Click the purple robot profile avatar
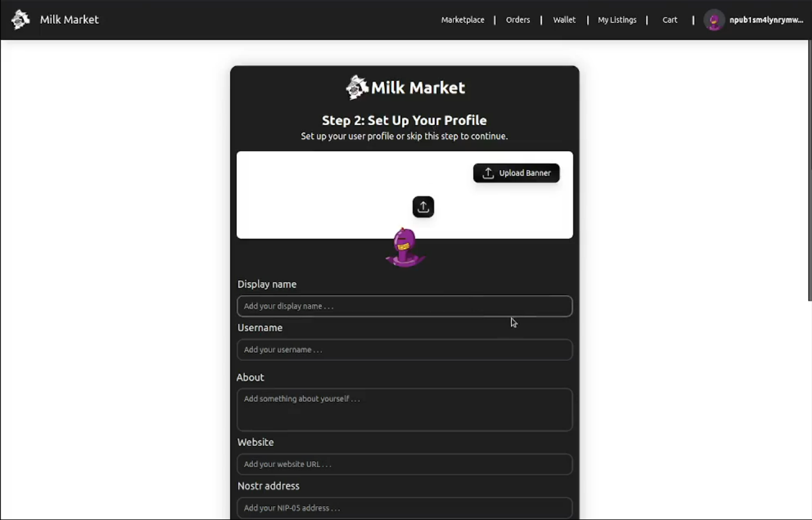Viewport: 812px width, 520px height. (x=405, y=249)
